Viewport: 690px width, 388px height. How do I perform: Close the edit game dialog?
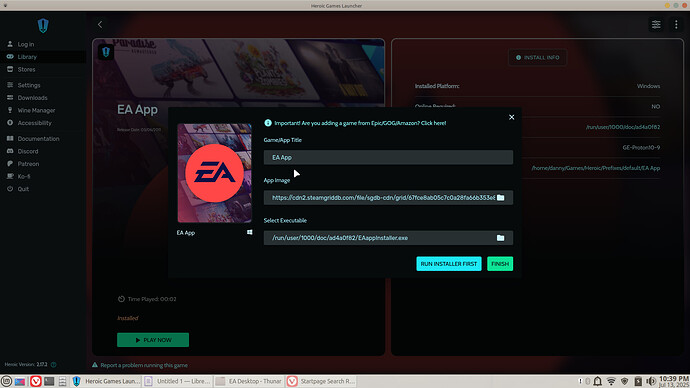[511, 117]
